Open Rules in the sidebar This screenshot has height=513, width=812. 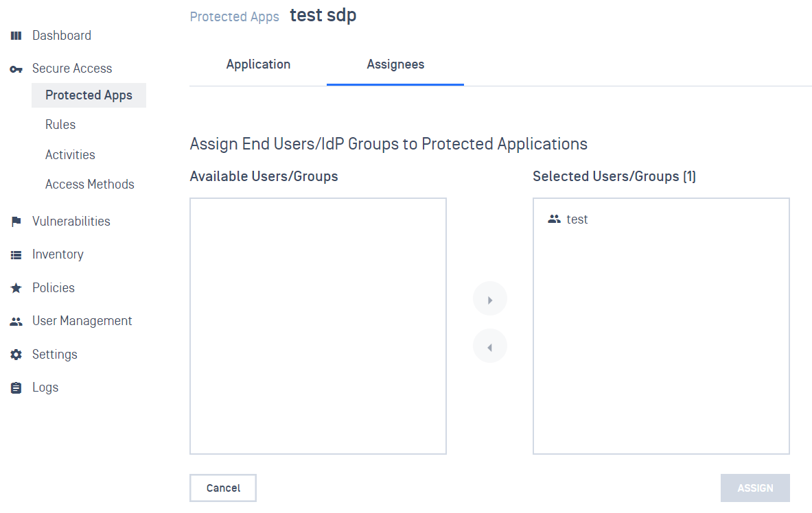60,125
